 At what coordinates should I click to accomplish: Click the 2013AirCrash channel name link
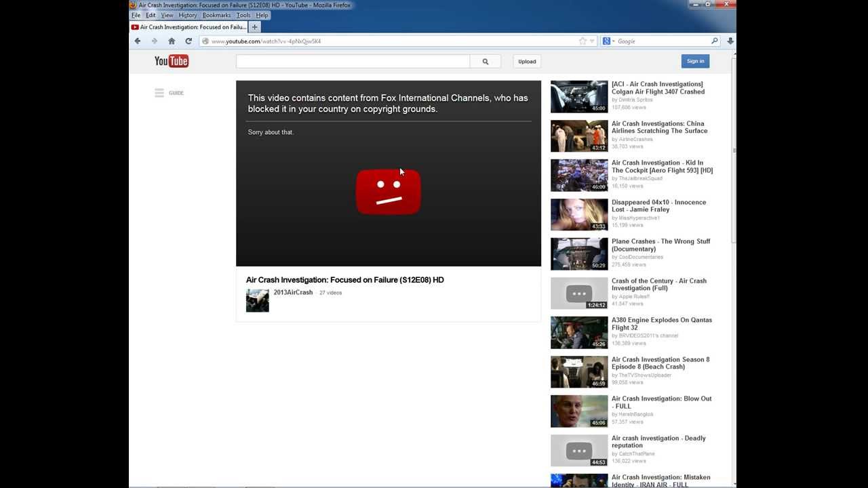(x=293, y=293)
